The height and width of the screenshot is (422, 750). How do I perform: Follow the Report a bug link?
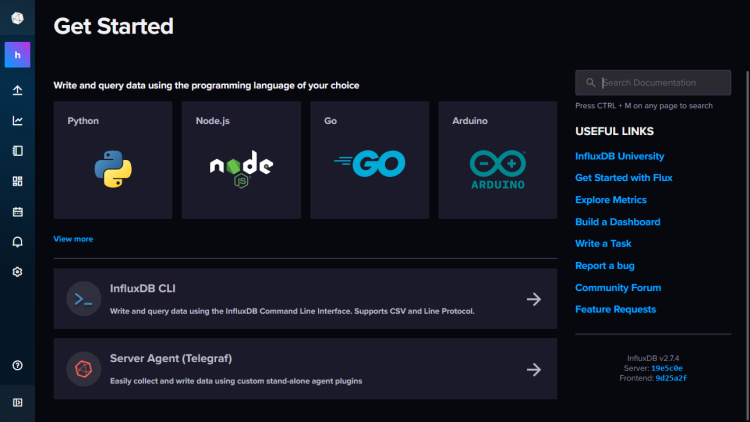[x=604, y=266]
